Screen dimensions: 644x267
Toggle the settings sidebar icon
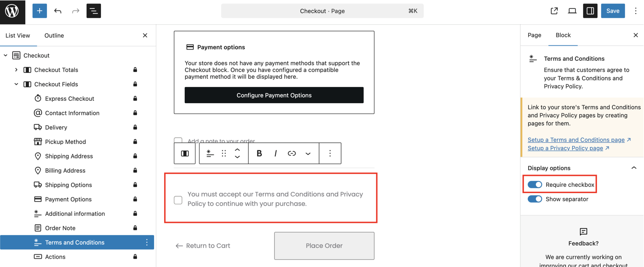[590, 11]
